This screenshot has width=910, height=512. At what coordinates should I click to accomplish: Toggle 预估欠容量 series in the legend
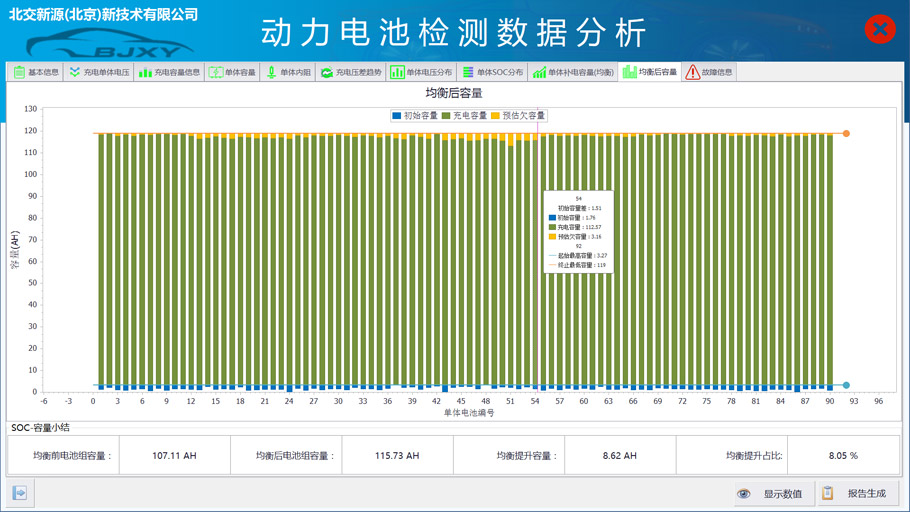(x=519, y=116)
